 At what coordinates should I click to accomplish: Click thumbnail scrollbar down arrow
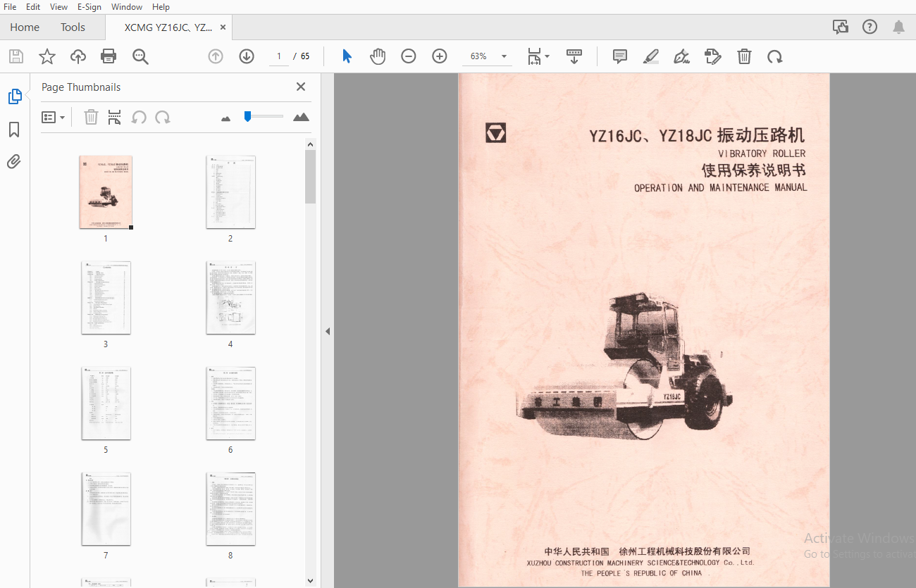point(311,581)
